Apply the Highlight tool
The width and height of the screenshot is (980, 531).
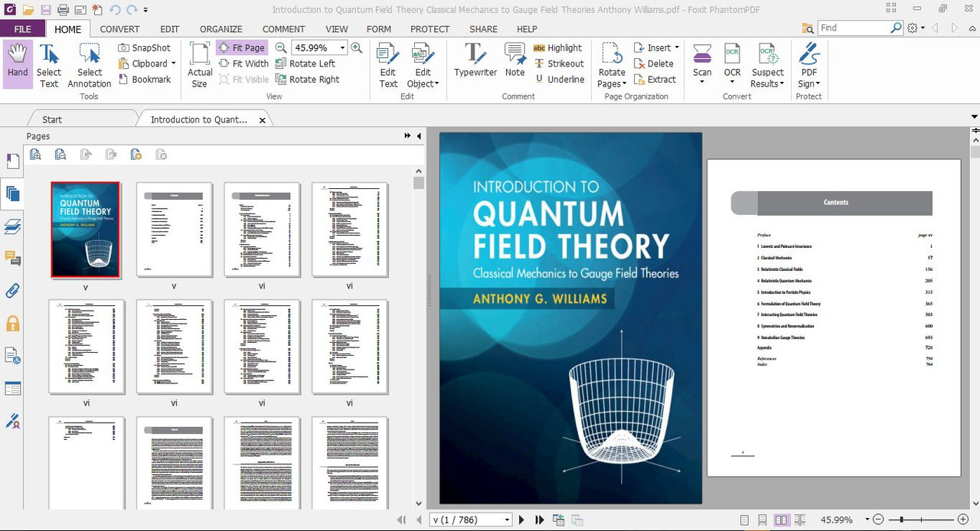(557, 47)
